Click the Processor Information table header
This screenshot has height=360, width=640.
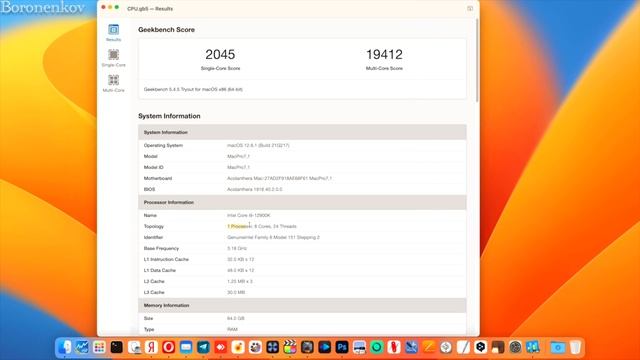pos(302,202)
